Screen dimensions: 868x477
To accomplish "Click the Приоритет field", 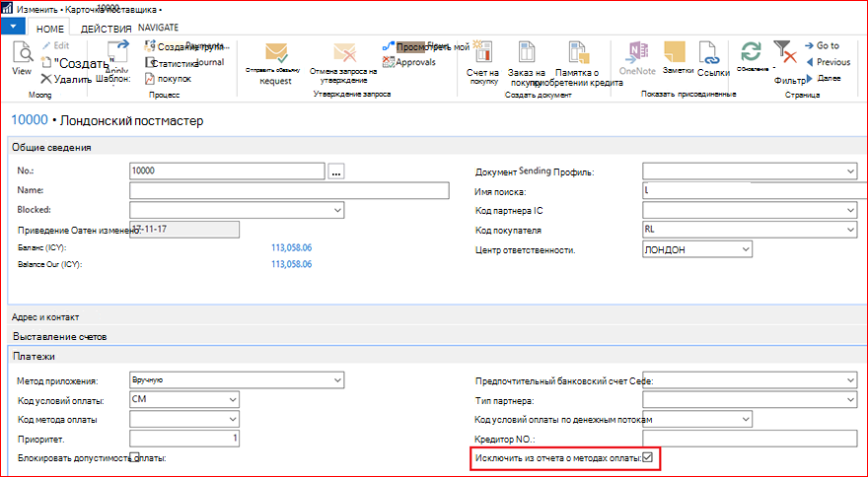I will 184,439.
